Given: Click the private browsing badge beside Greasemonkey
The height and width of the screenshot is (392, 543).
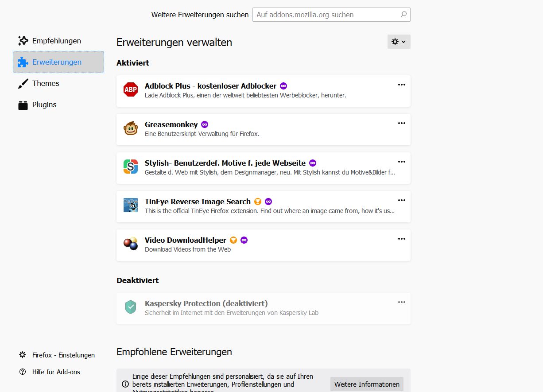Looking at the screenshot, I should coord(205,124).
